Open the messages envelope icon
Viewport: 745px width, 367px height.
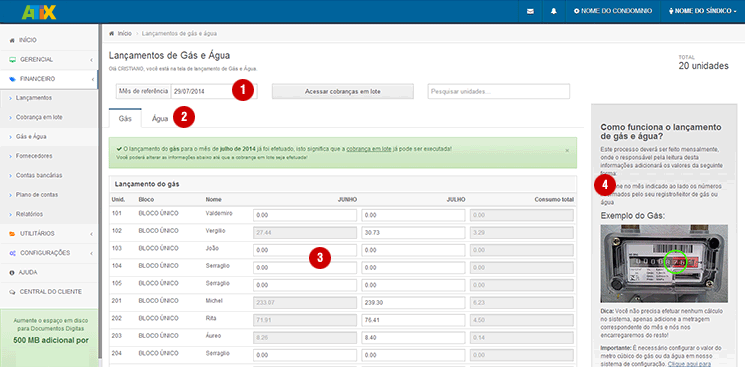click(530, 11)
